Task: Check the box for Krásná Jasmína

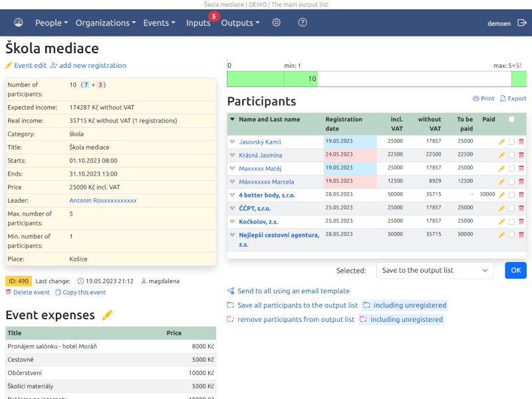Action: [511, 155]
